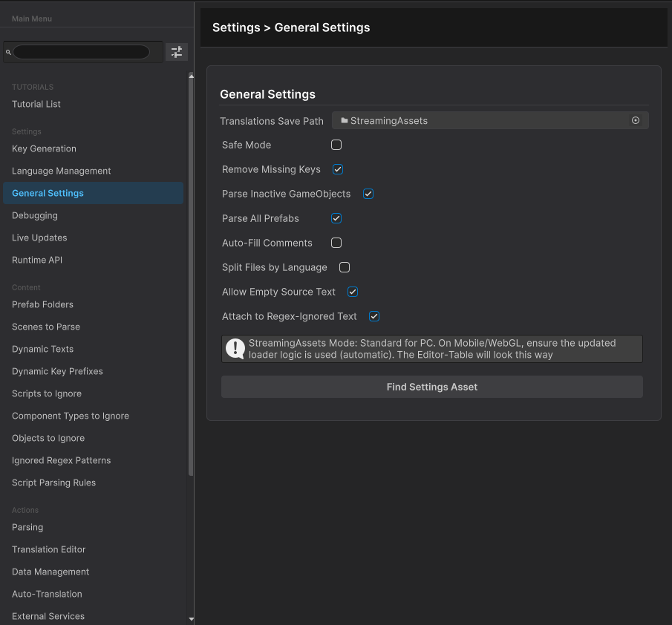Disable Attach to Regex-Ignored Text
The height and width of the screenshot is (625, 672).
click(x=374, y=316)
